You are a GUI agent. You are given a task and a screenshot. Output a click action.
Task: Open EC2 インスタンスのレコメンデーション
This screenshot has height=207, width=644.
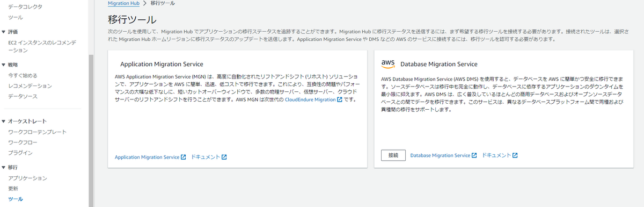[42, 46]
